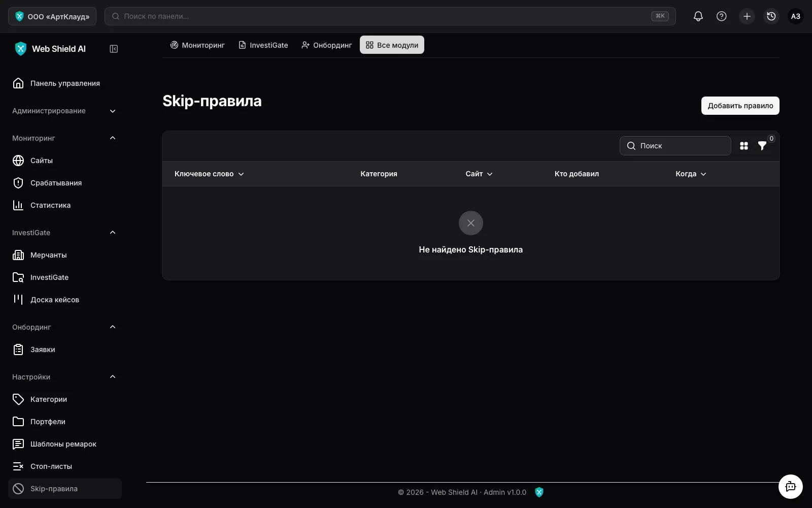Open Статистика in sidebar
The image size is (812, 508).
(x=65, y=205)
